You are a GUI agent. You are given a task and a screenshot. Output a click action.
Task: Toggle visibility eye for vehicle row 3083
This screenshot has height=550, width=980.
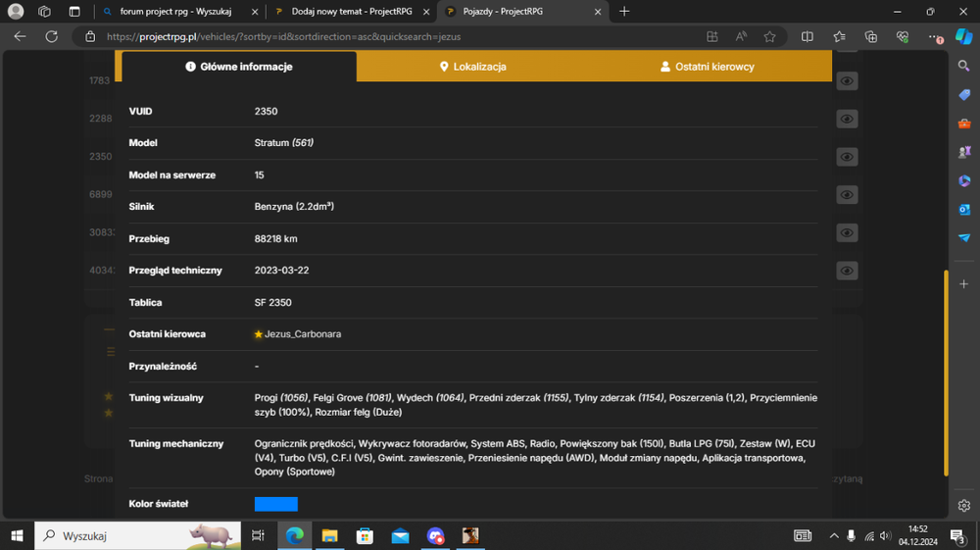[847, 233]
